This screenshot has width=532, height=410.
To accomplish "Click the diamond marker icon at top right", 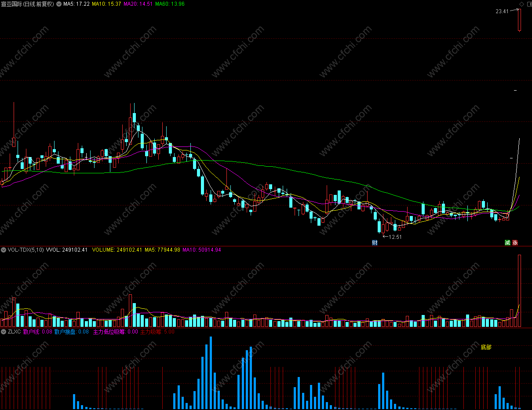I will 521,4.
